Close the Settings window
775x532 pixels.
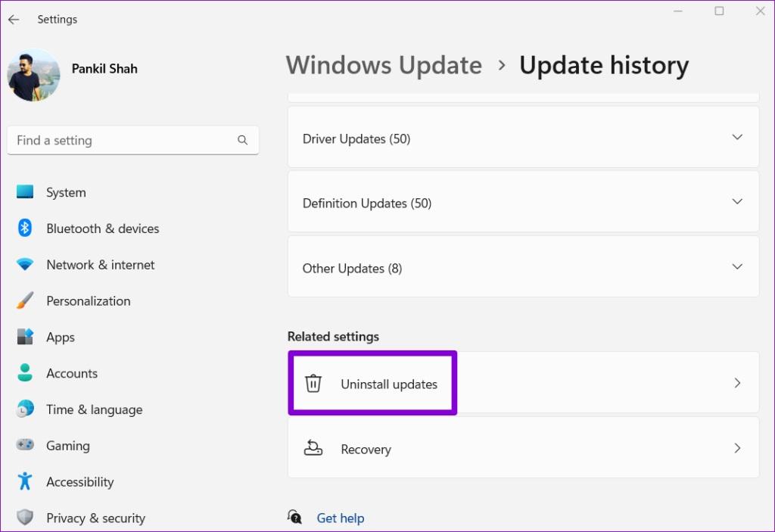(x=760, y=11)
